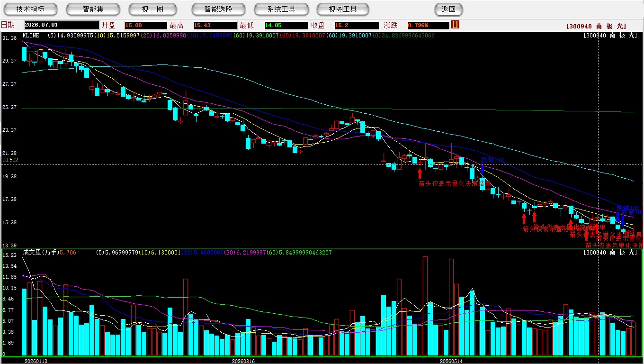The image size is (644, 364).
Task: Open the 视图工具 button
Action: pos(343,9)
